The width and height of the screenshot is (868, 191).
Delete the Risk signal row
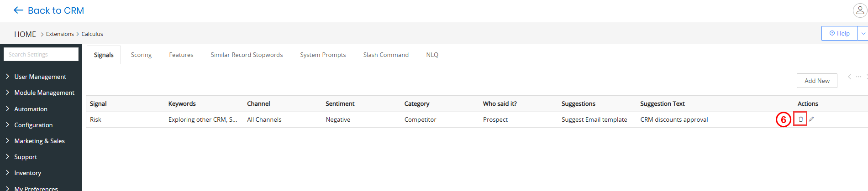pos(800,119)
